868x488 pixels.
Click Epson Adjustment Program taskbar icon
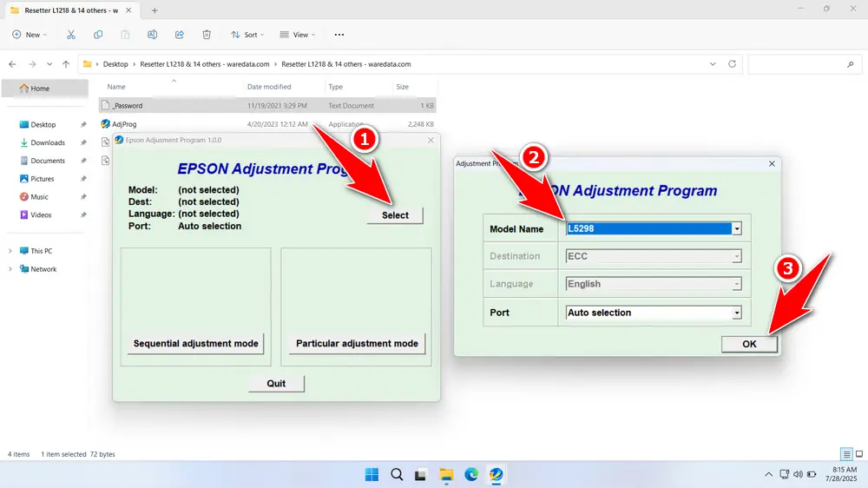[x=496, y=474]
